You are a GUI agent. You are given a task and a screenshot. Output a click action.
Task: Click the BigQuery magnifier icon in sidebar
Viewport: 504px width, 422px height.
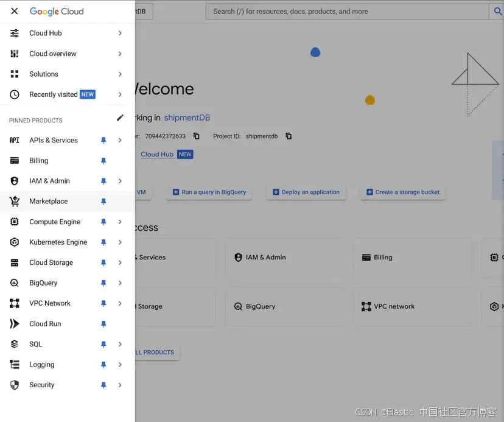[15, 283]
